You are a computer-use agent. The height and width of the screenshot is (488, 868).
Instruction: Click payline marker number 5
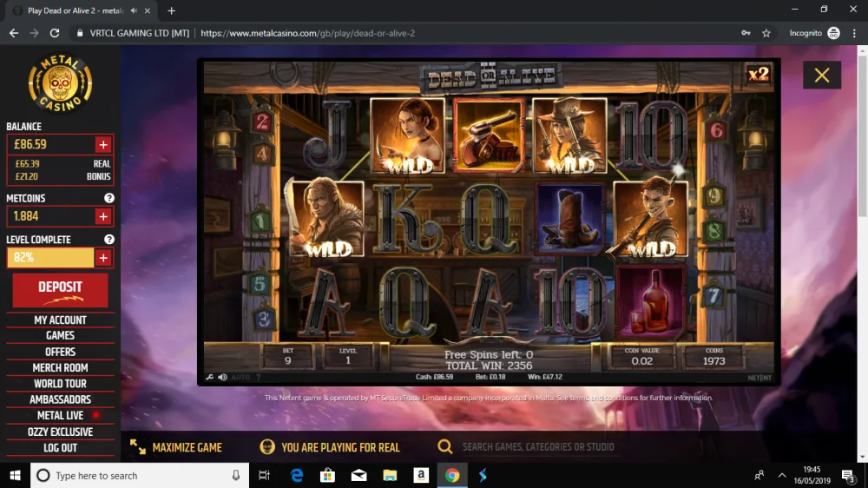click(260, 285)
